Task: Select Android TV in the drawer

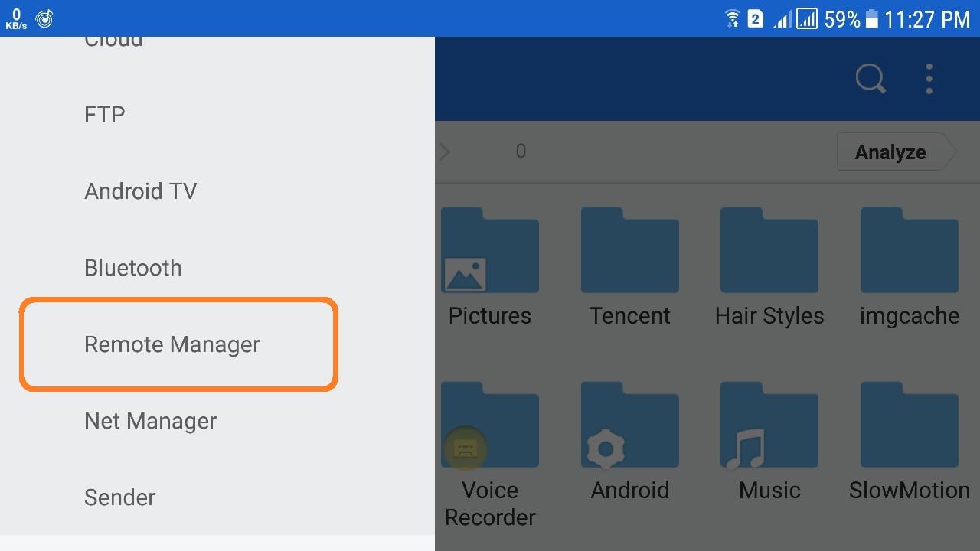Action: pos(141,191)
